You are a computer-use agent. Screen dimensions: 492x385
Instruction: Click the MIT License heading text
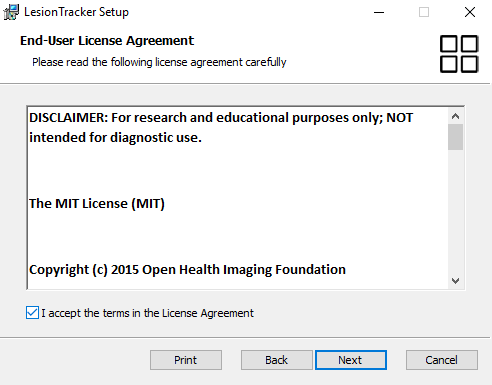point(97,204)
